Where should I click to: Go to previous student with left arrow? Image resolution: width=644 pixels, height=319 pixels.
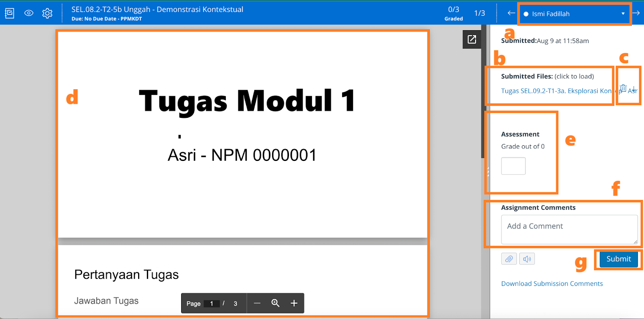pyautogui.click(x=511, y=13)
